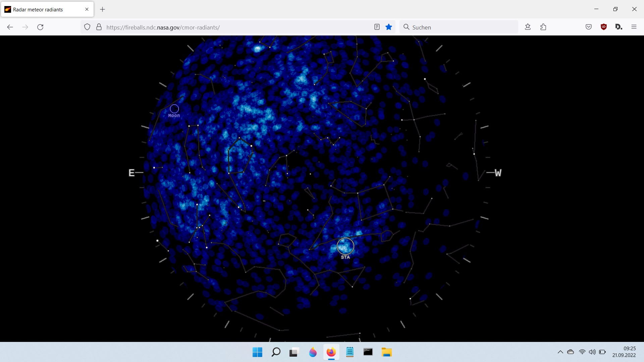Image resolution: width=644 pixels, height=362 pixels.
Task: Click the site security padlock icon
Action: pyautogui.click(x=99, y=27)
